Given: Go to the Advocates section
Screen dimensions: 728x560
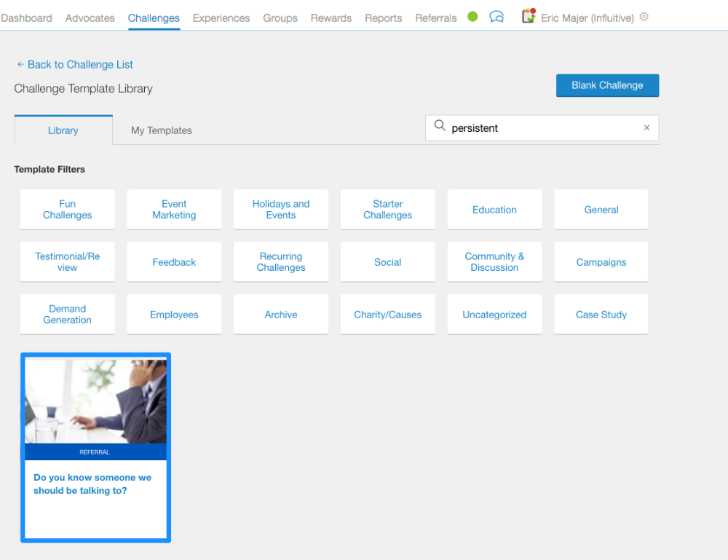Looking at the screenshot, I should (x=90, y=18).
